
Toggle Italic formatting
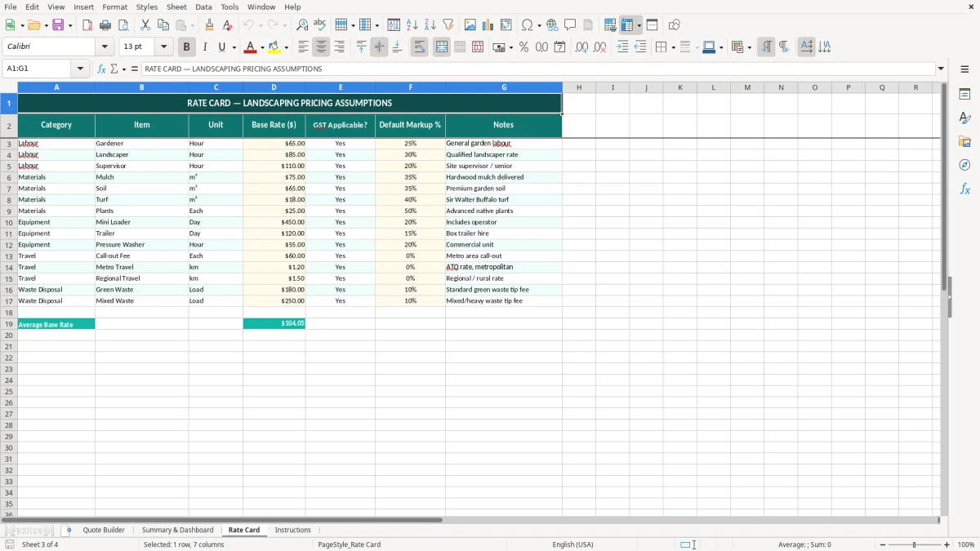pyautogui.click(x=204, y=47)
